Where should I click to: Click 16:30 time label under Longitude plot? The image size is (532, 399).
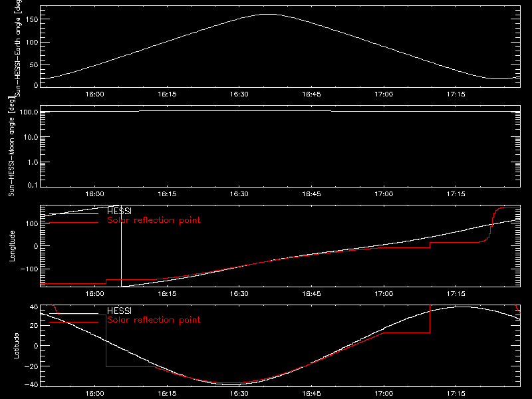(239, 294)
